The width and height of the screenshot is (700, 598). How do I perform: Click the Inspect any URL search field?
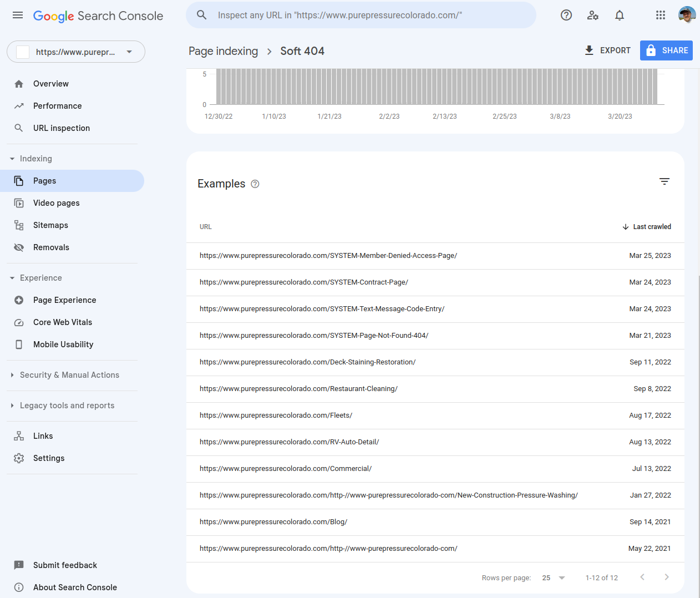click(361, 15)
